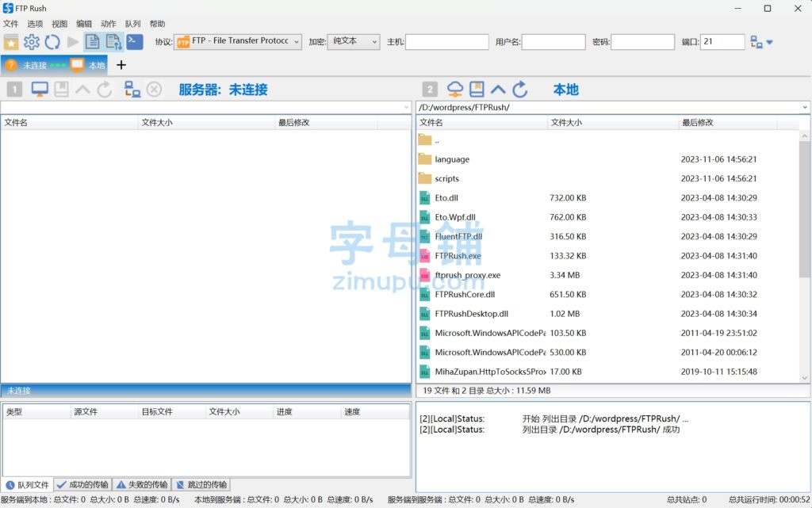Open the 队列 menu
This screenshot has height=508, width=812.
point(132,24)
